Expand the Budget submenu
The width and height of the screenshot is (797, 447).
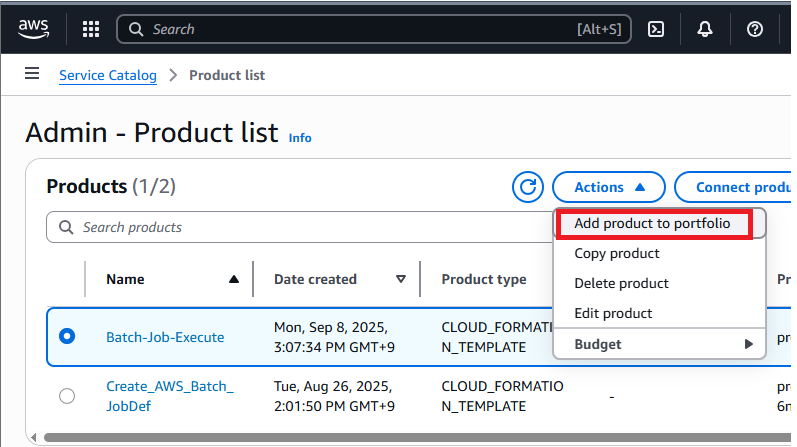[659, 344]
